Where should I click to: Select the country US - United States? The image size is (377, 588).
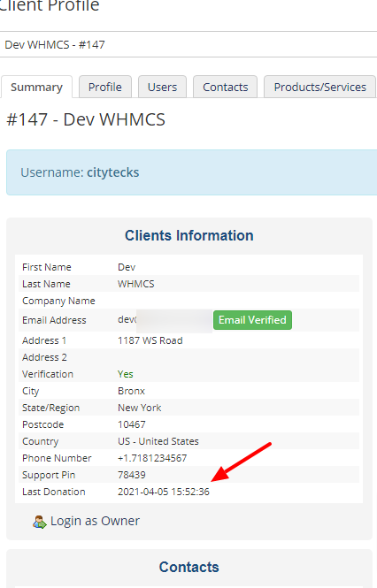[x=158, y=441]
